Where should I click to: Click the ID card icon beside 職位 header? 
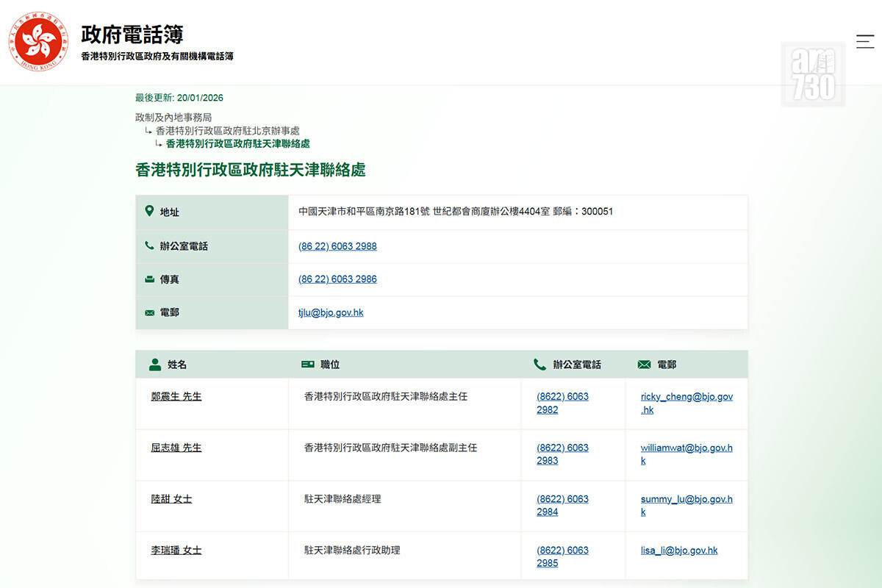[307, 365]
